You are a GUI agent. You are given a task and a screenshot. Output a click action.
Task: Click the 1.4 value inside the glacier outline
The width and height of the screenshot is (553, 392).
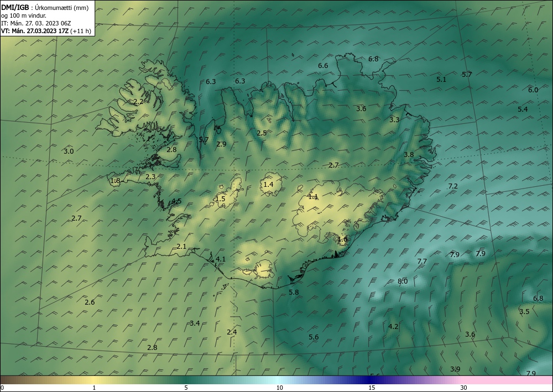coord(268,184)
